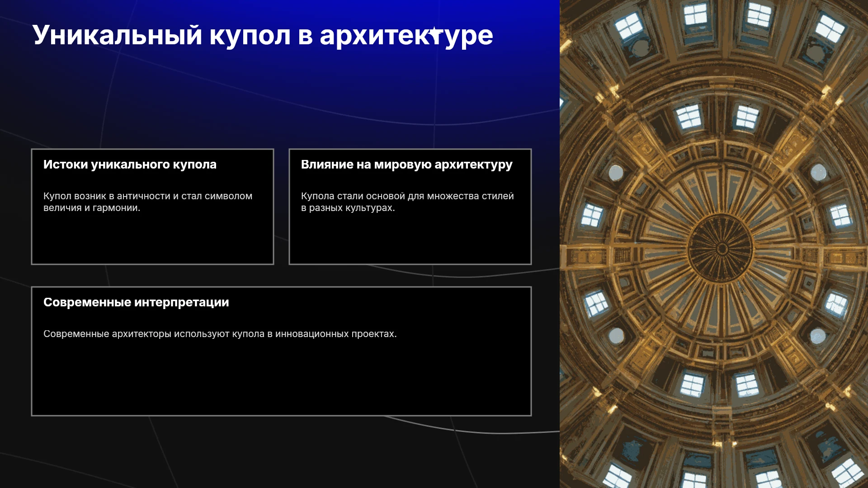Click the white sparkle star in the title

point(434,33)
